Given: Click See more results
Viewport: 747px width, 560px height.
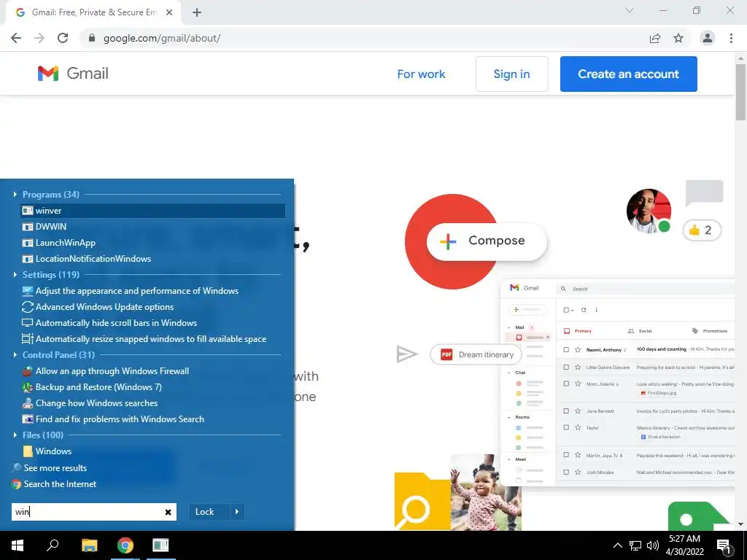Looking at the screenshot, I should 50,468.
